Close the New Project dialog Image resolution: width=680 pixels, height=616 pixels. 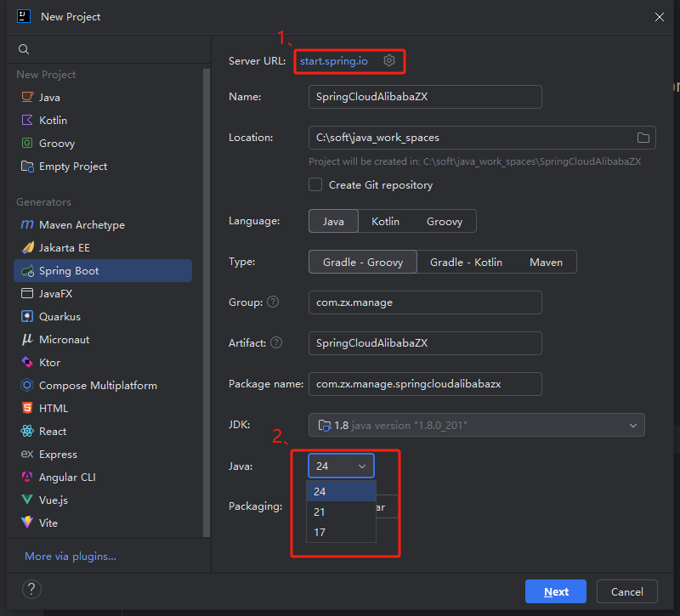pos(660,17)
